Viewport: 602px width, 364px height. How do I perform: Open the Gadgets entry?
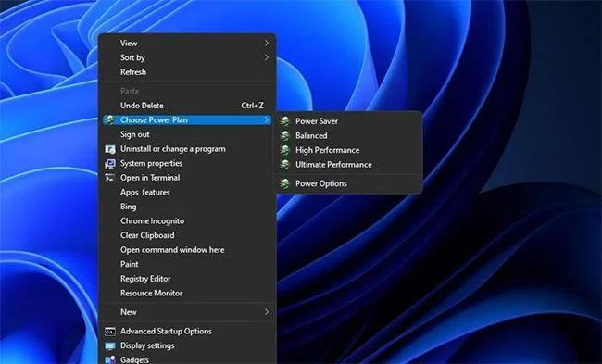(187, 358)
